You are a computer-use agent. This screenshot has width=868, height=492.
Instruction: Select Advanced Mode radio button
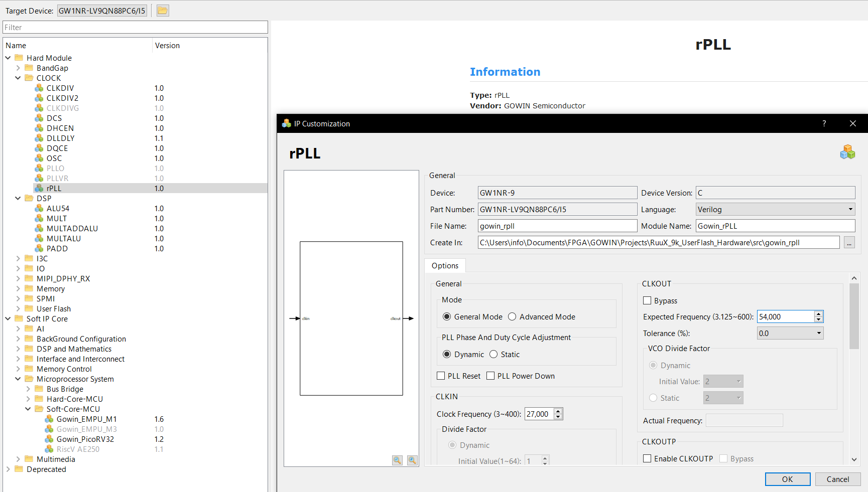(512, 316)
